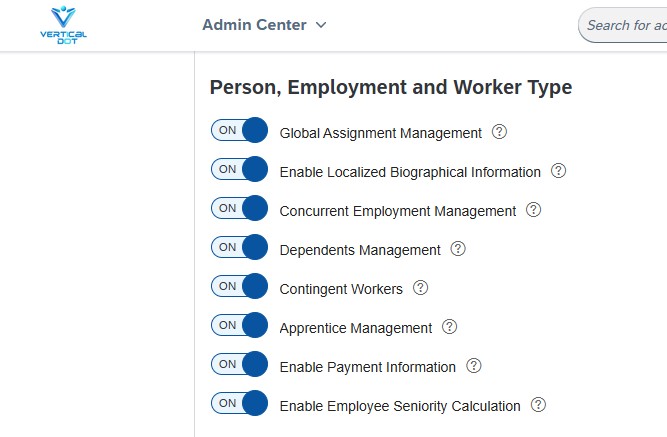Expand the Admin Center dropdown chevron
This screenshot has height=437, width=667.
coord(321,25)
